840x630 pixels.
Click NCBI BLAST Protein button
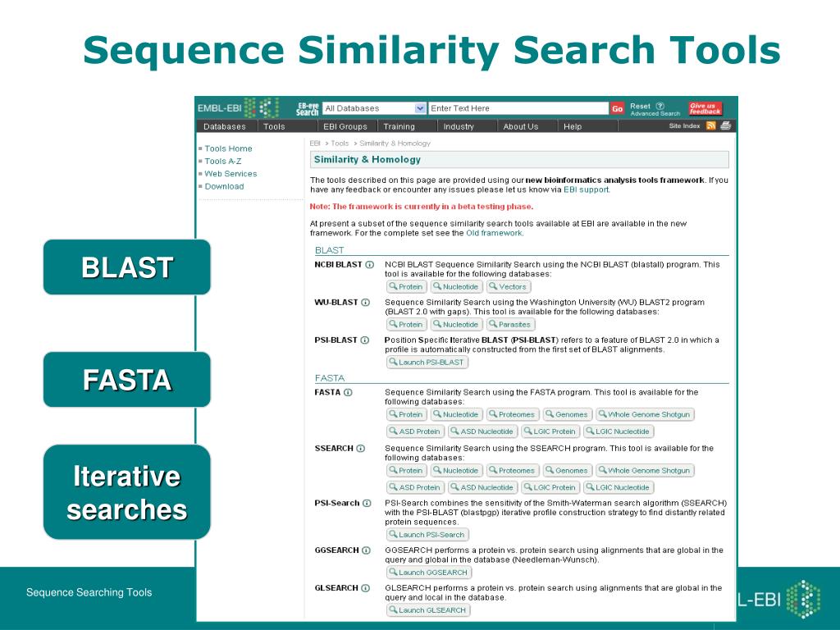point(407,286)
